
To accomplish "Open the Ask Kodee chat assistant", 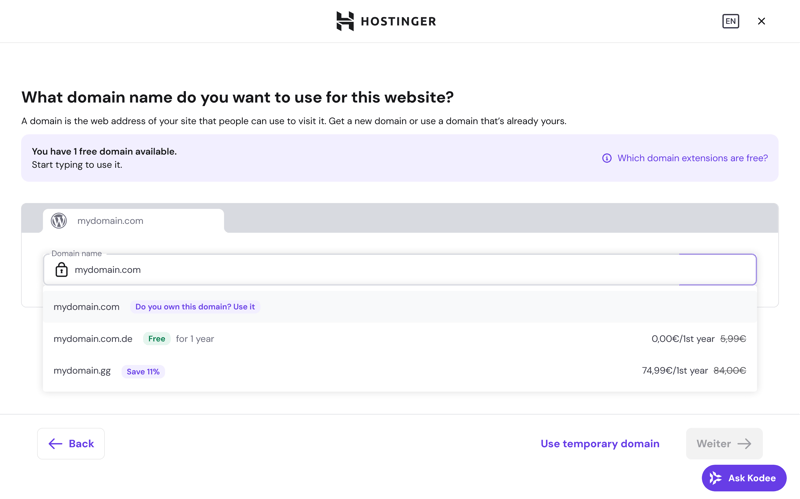I will coord(744,478).
